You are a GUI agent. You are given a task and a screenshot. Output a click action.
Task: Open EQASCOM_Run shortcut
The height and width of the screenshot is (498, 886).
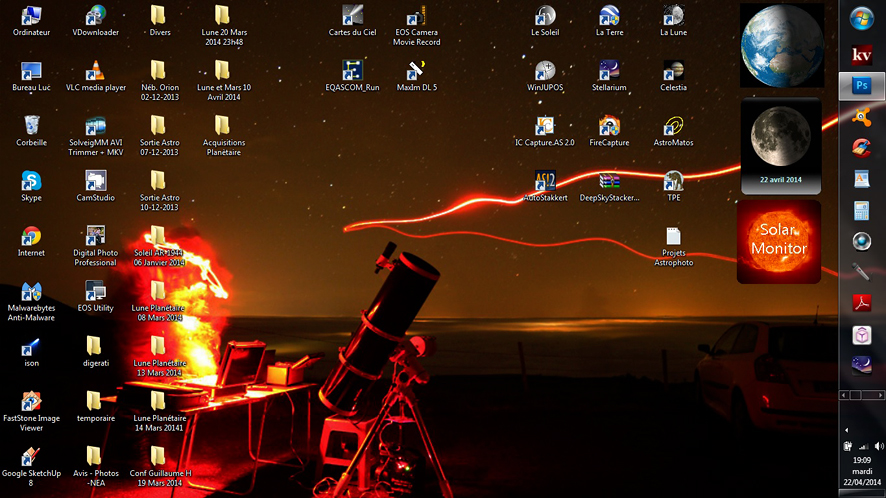point(353,76)
